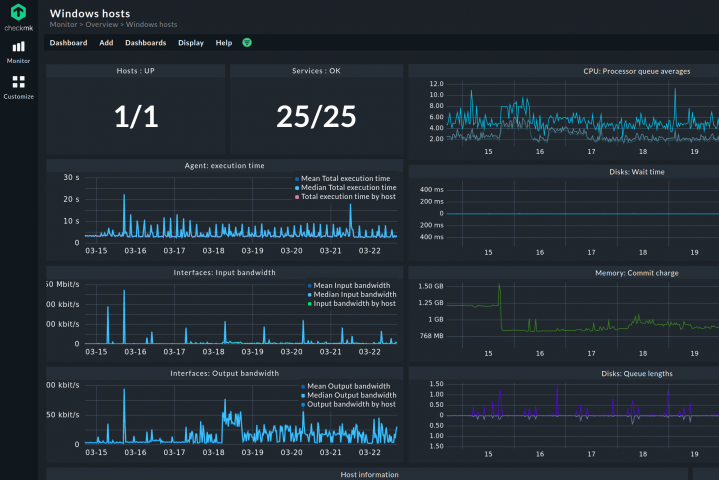Click the 25/25 services OK count
719x480 pixels.
316,116
